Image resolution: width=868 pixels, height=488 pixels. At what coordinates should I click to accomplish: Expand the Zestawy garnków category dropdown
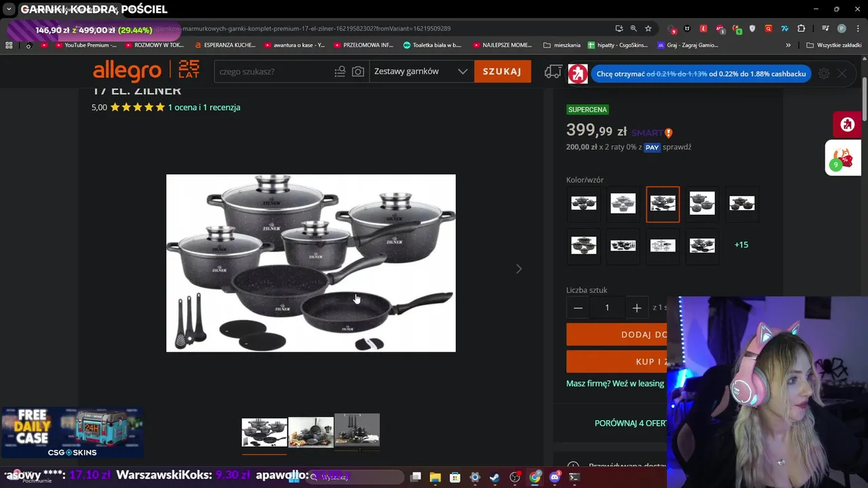pos(421,71)
